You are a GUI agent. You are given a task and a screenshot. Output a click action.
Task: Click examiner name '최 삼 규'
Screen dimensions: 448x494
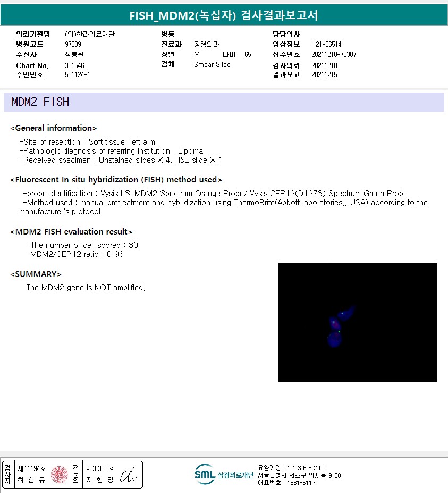coord(31,480)
